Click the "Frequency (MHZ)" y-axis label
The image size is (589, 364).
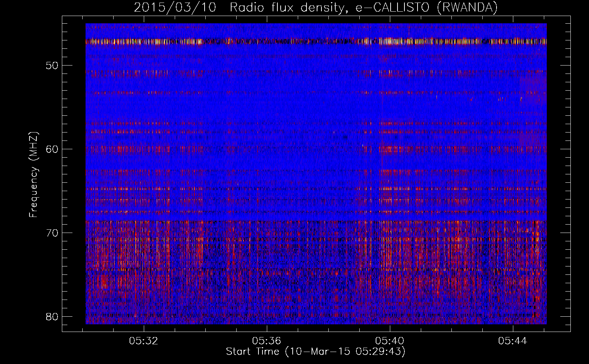33,174
